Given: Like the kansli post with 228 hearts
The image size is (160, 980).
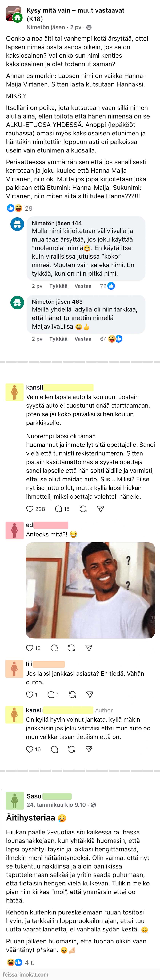Looking at the screenshot, I should click(30, 509).
